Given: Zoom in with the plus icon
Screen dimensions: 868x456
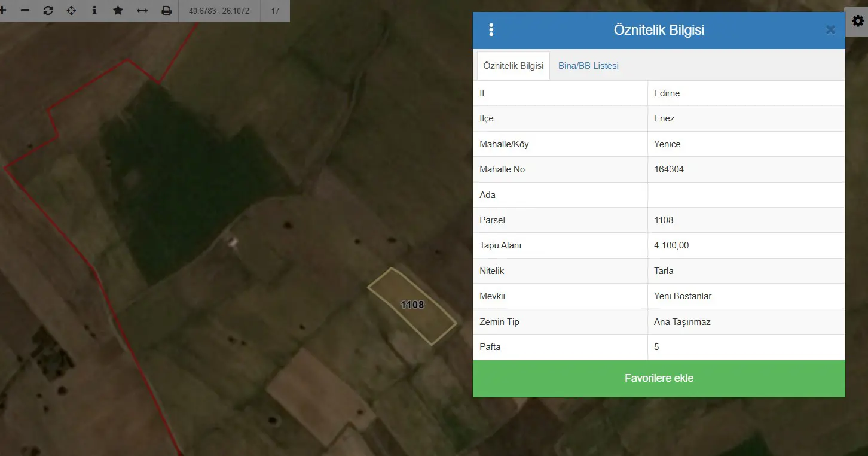Looking at the screenshot, I should click(x=2, y=11).
